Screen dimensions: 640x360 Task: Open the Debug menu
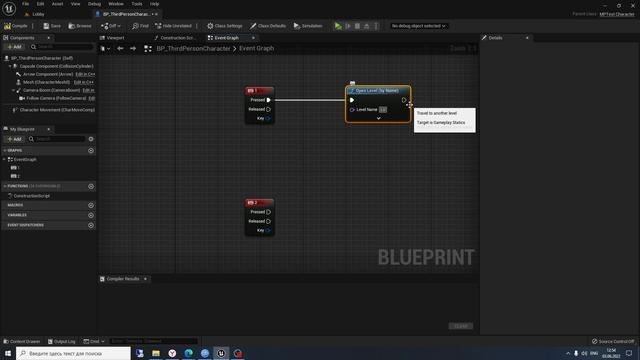pos(94,4)
